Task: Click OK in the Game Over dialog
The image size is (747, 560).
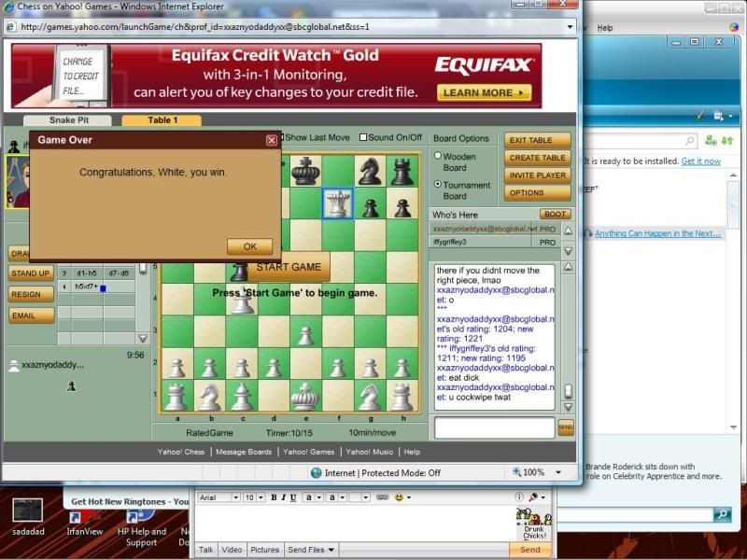Action: click(x=249, y=246)
